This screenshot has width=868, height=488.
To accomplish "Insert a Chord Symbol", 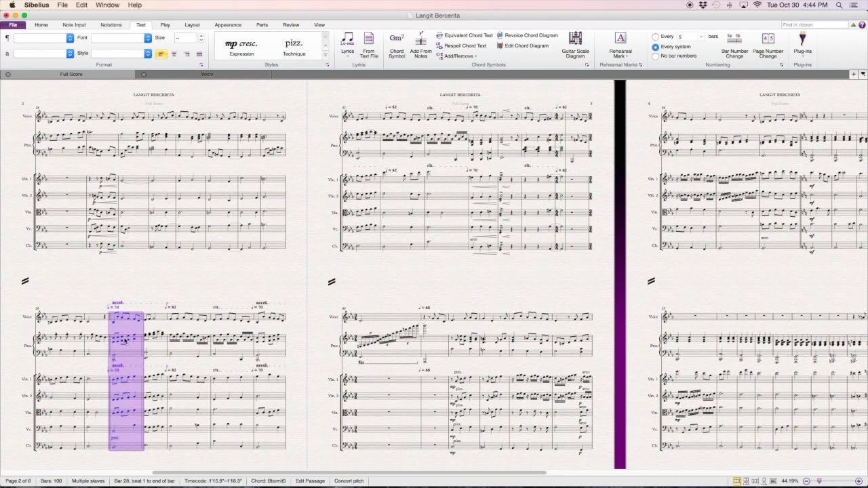I will coord(397,45).
